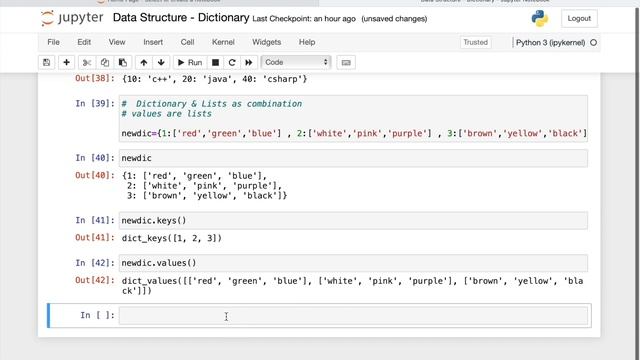Open the Kernel menu
Image resolution: width=640 pixels, height=360 pixels.
[223, 42]
